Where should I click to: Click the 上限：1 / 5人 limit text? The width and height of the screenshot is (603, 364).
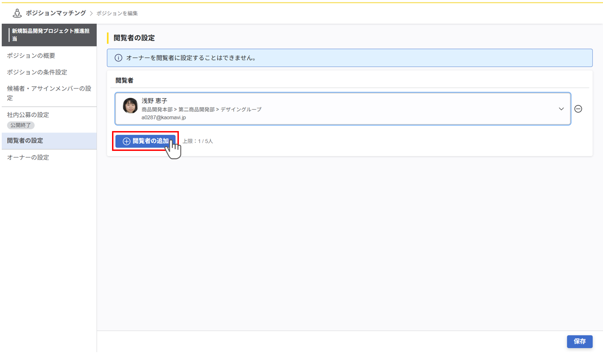[198, 141]
